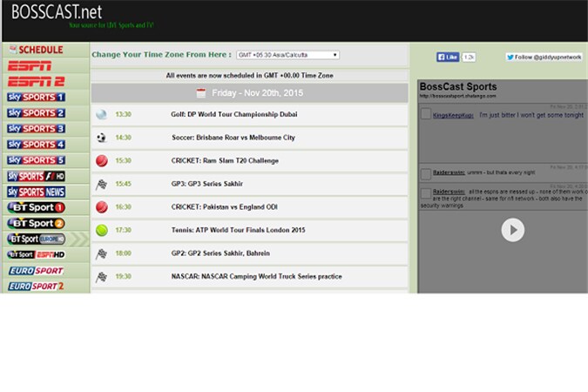Open Sky Sports News channel
Viewport: 588px width, 392px height.
pyautogui.click(x=36, y=192)
